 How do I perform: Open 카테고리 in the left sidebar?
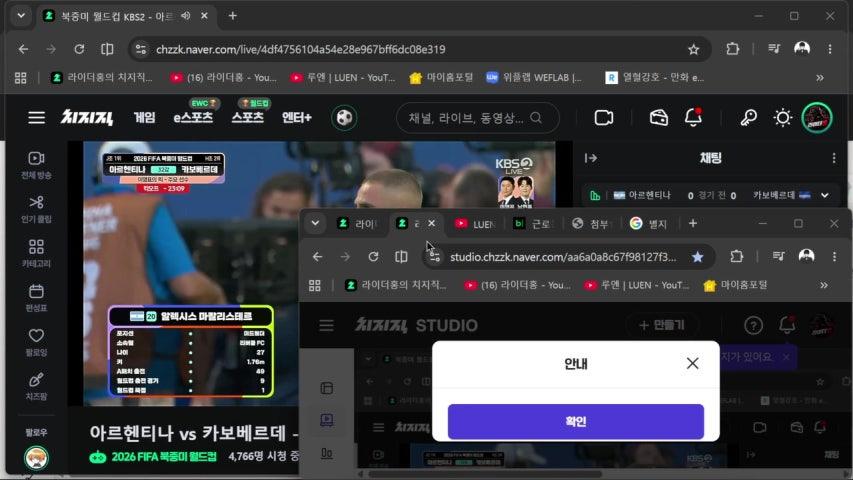pos(36,253)
